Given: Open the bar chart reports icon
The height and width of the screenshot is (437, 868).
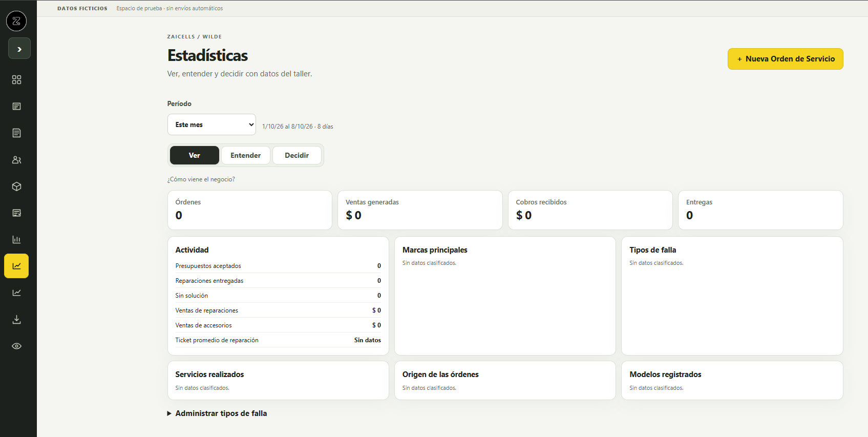Looking at the screenshot, I should pos(16,240).
